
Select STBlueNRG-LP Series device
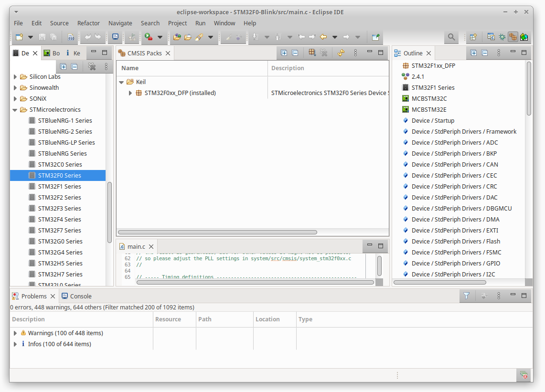click(x=66, y=142)
